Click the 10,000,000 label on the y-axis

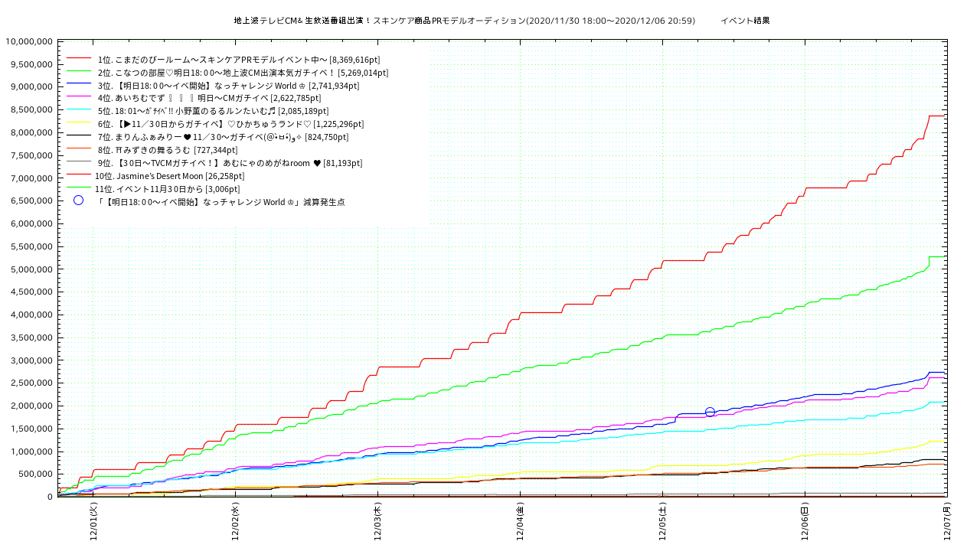(29, 41)
